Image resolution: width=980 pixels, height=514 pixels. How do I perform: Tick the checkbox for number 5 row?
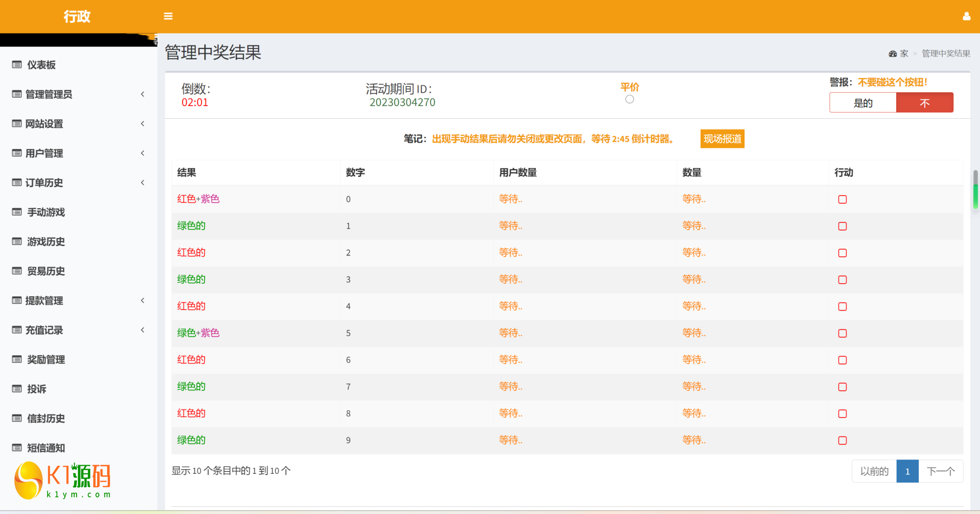click(x=842, y=333)
